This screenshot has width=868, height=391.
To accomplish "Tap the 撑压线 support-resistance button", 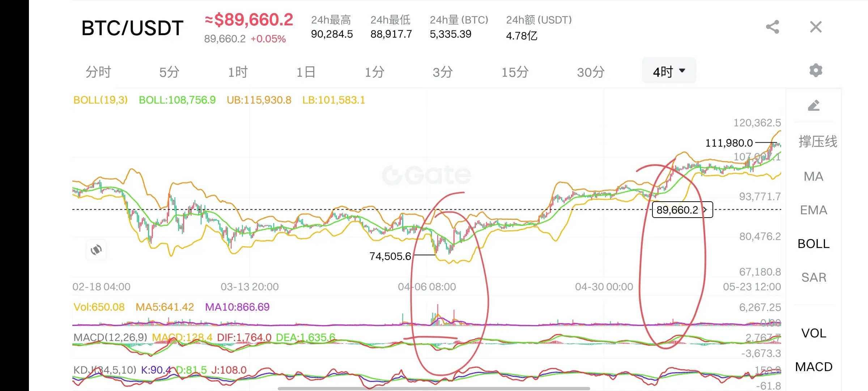I will pos(817,141).
